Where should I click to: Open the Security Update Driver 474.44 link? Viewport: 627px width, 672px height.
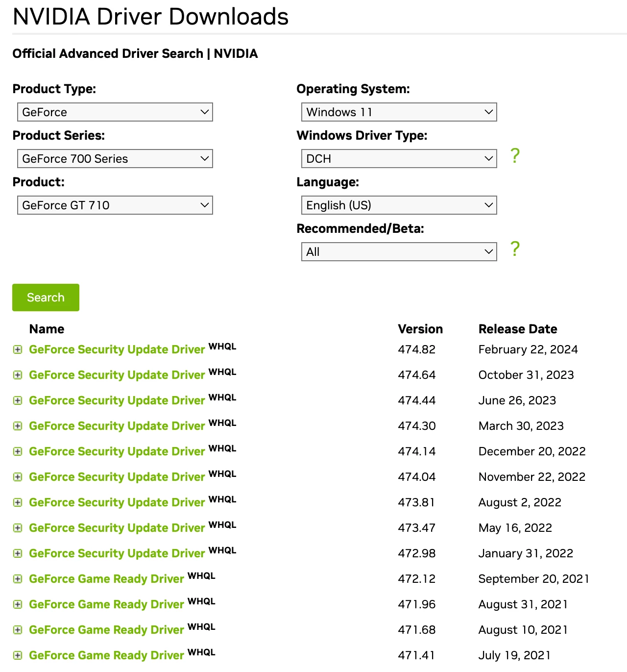pyautogui.click(x=117, y=400)
